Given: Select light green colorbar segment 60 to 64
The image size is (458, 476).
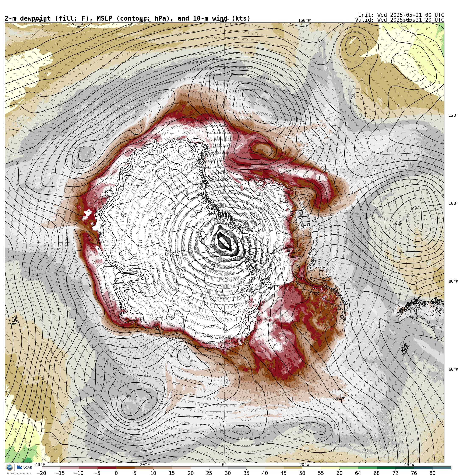Looking at the screenshot, I should click(x=349, y=468).
